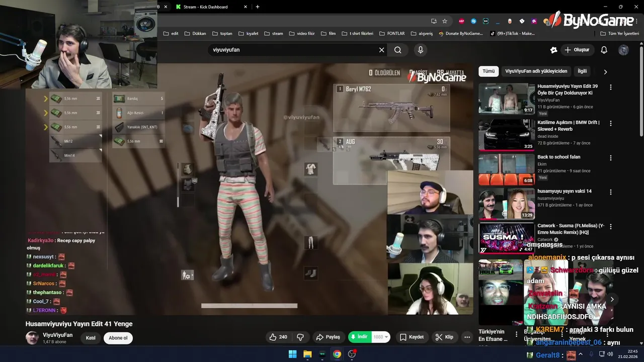Open the ViyuViyuFan channel name link
Screen dimensions: 644x362
[57, 335]
